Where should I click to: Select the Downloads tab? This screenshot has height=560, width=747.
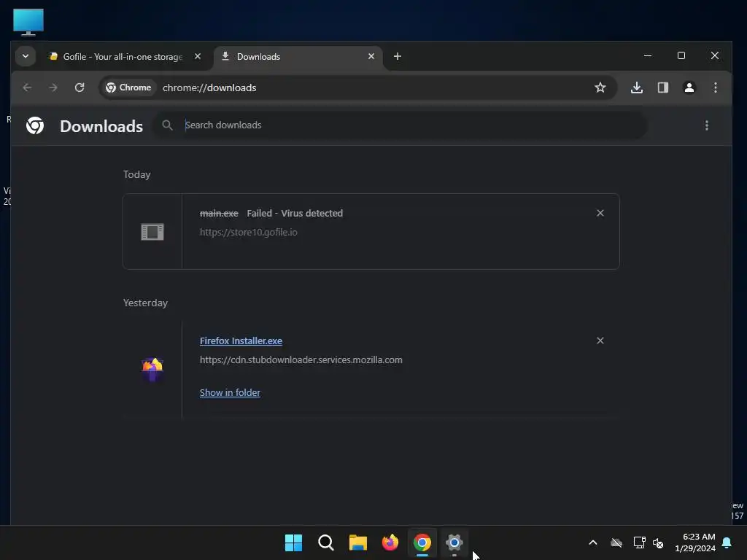pyautogui.click(x=298, y=57)
